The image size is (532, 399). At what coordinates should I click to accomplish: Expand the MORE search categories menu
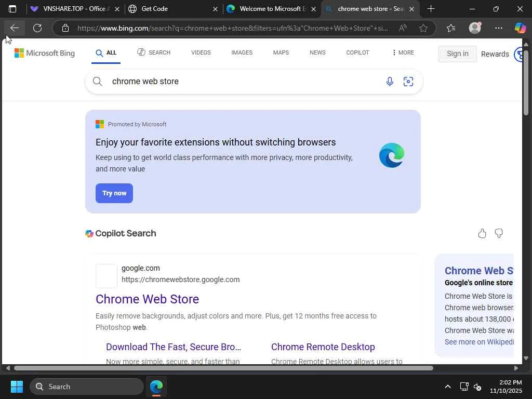[403, 52]
